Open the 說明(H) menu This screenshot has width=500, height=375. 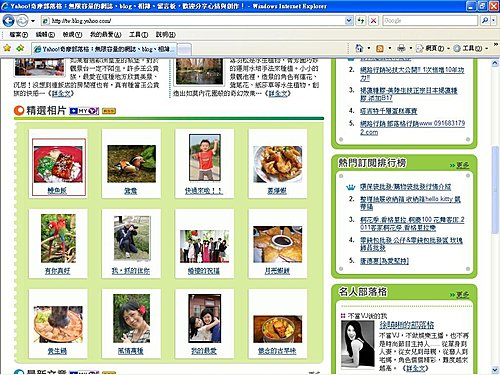[x=166, y=34]
